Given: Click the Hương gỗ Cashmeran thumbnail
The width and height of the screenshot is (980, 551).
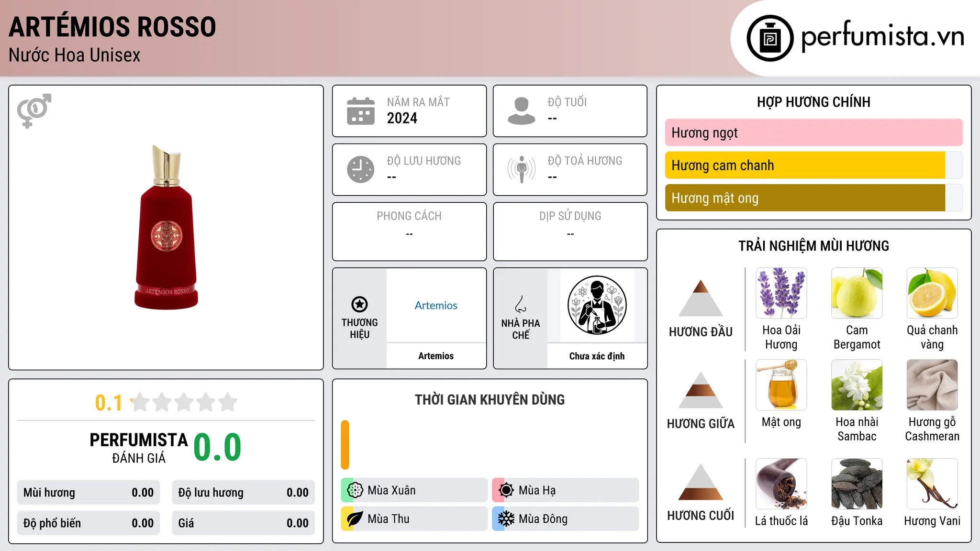Looking at the screenshot, I should click(932, 385).
